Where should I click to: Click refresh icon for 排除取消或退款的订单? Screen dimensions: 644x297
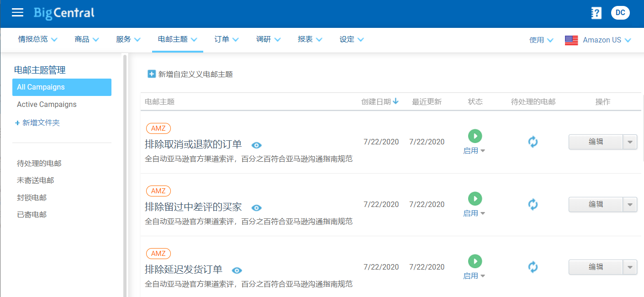pos(533,142)
